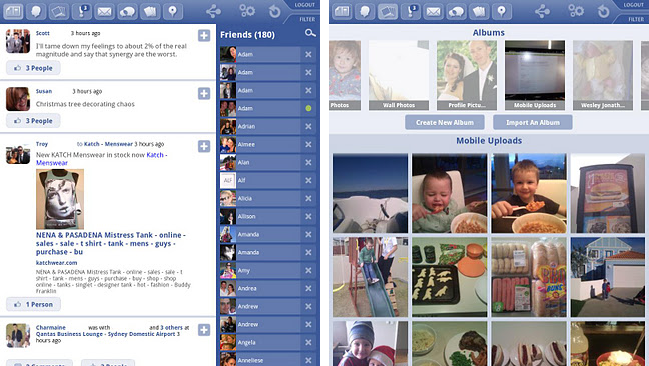This screenshot has width=649, height=366.
Task: Search friends with the magnifier icon
Action: tap(310, 33)
